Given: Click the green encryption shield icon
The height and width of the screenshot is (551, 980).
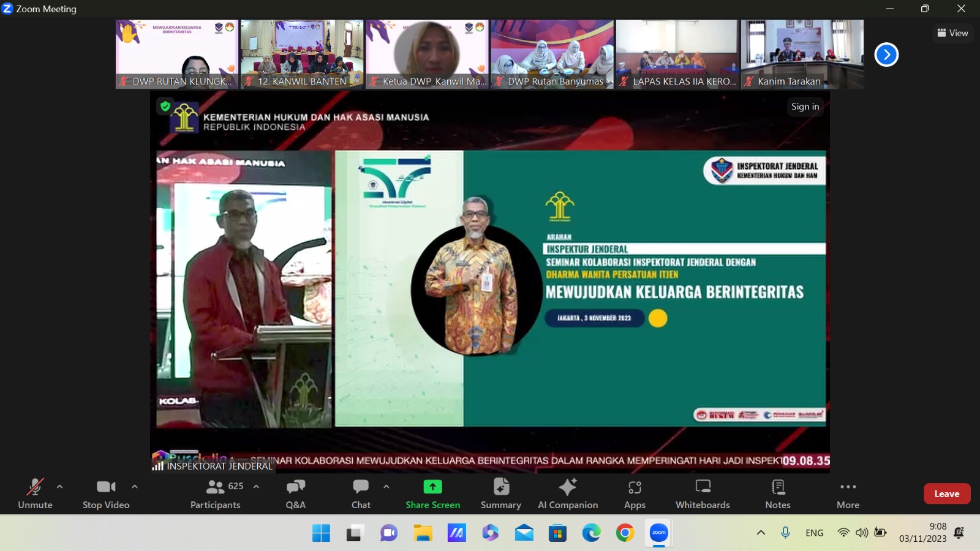Looking at the screenshot, I should (165, 106).
